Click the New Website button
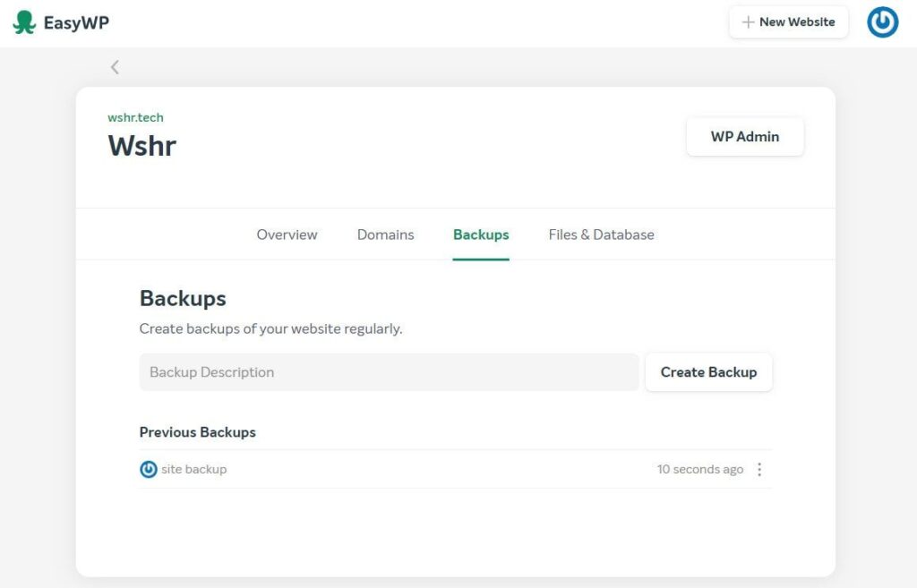The width and height of the screenshot is (917, 588). (788, 22)
